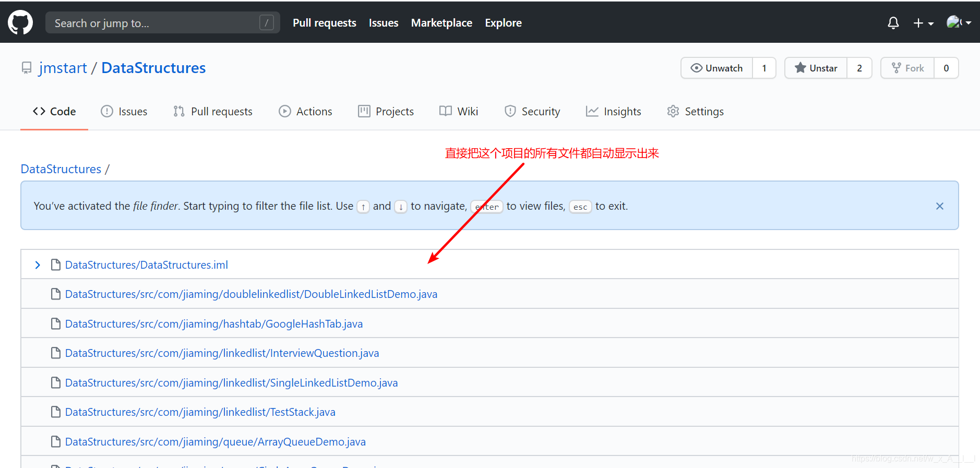Click the Projects tab board icon

[364, 111]
